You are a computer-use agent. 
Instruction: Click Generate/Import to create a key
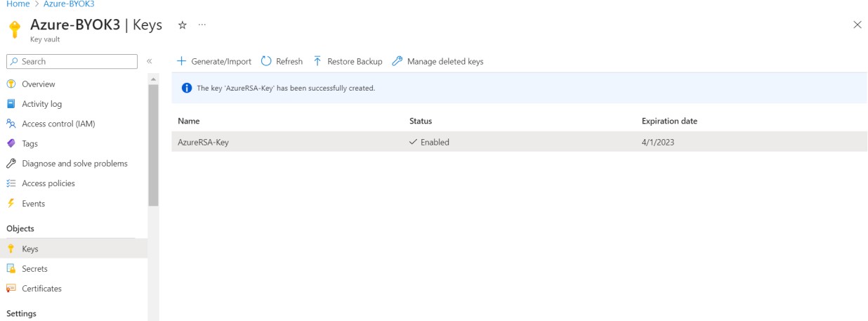click(x=213, y=62)
